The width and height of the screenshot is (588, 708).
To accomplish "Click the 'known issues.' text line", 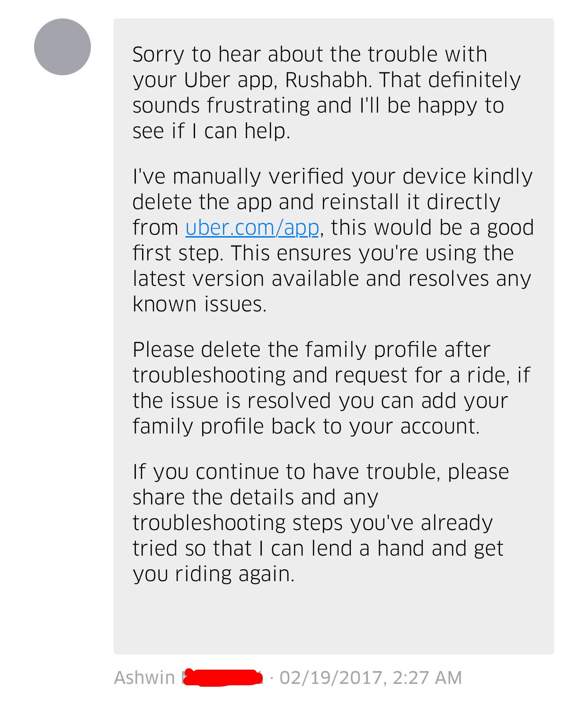I will pyautogui.click(x=200, y=304).
